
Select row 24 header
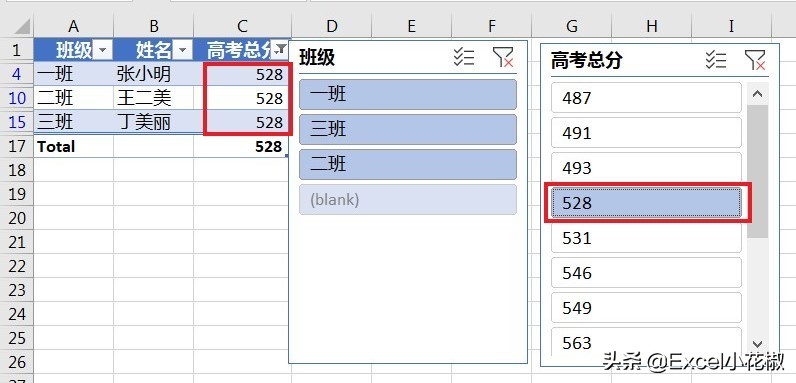click(x=17, y=314)
